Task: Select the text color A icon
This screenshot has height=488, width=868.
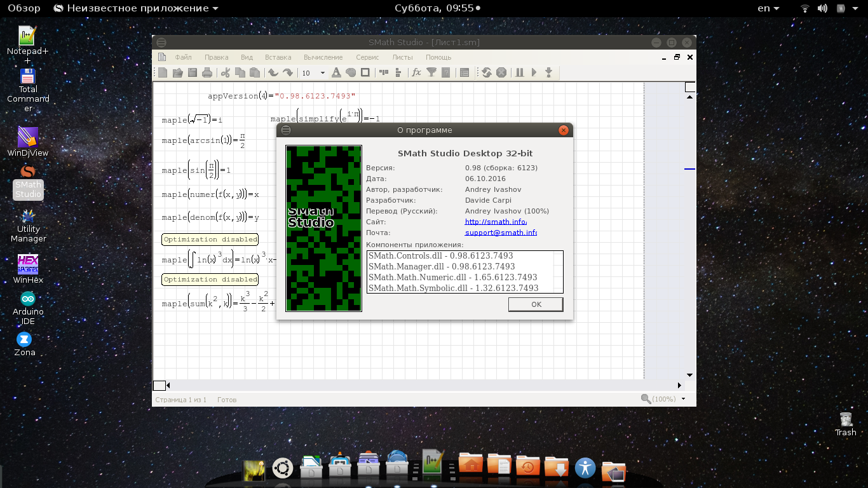Action: (336, 72)
